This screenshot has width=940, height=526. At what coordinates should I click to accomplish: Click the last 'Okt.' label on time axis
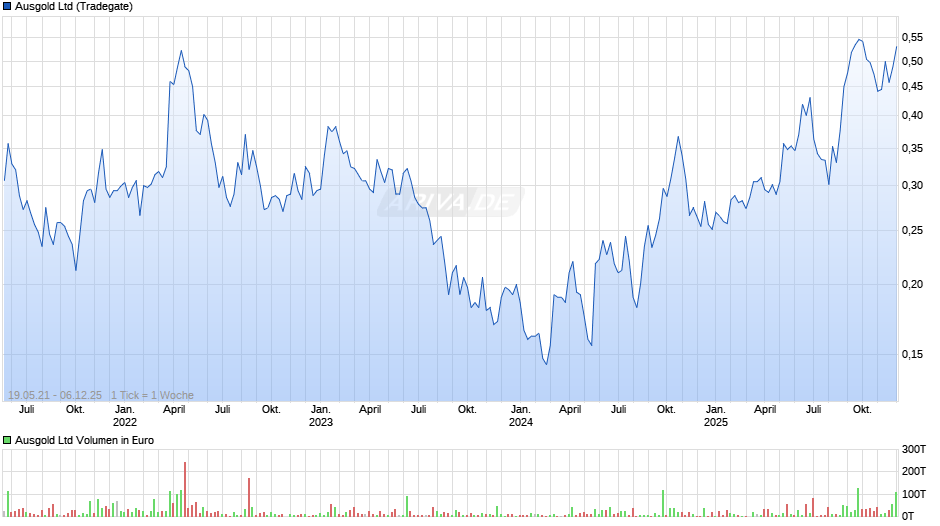(x=862, y=409)
